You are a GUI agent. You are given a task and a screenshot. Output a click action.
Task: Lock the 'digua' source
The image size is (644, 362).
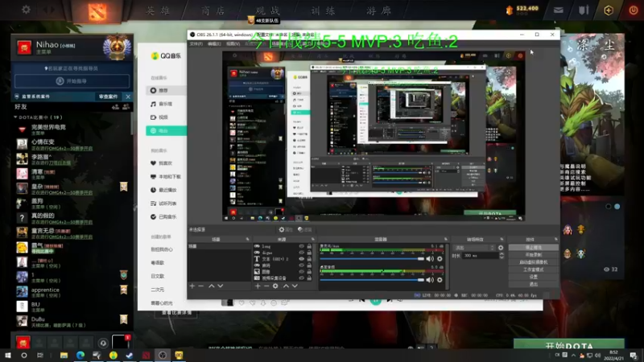pyautogui.click(x=309, y=253)
